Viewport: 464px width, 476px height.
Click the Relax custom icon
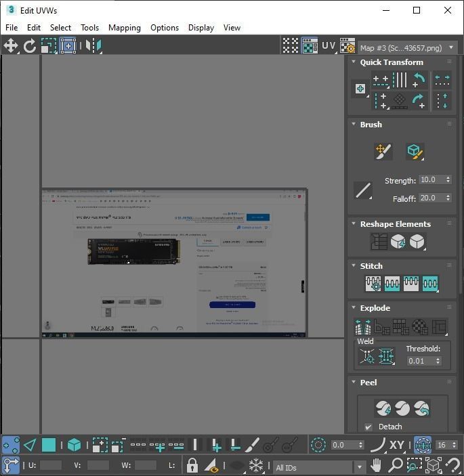coord(417,242)
